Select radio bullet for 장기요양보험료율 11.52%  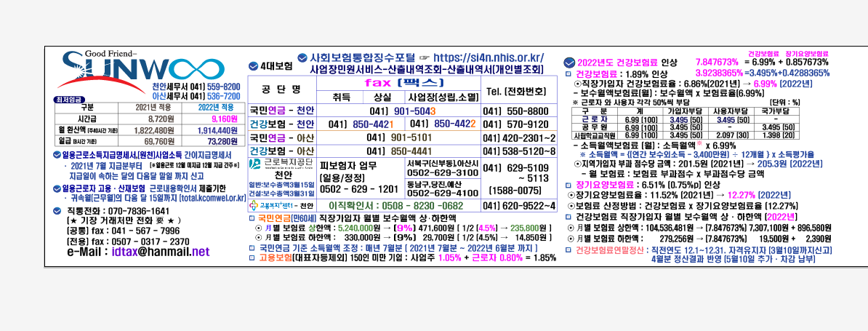point(571,195)
